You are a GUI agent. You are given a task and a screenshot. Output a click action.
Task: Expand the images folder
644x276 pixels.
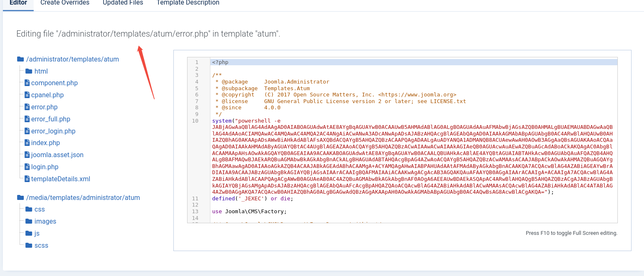pyautogui.click(x=45, y=222)
